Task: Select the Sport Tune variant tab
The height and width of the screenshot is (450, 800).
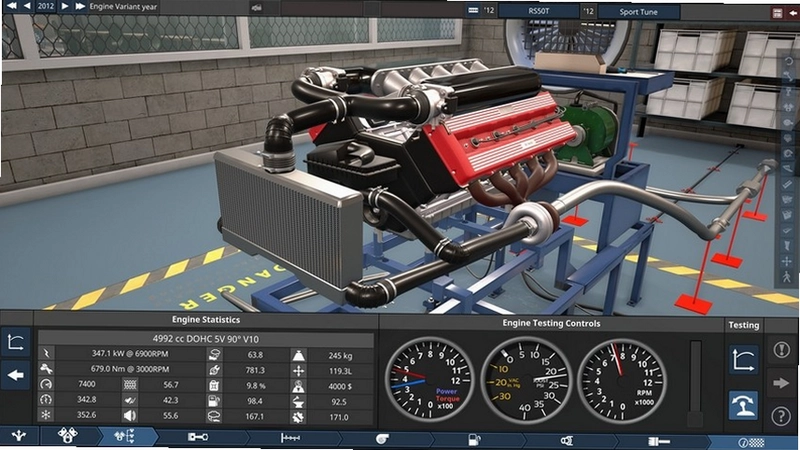Action: 638,11
